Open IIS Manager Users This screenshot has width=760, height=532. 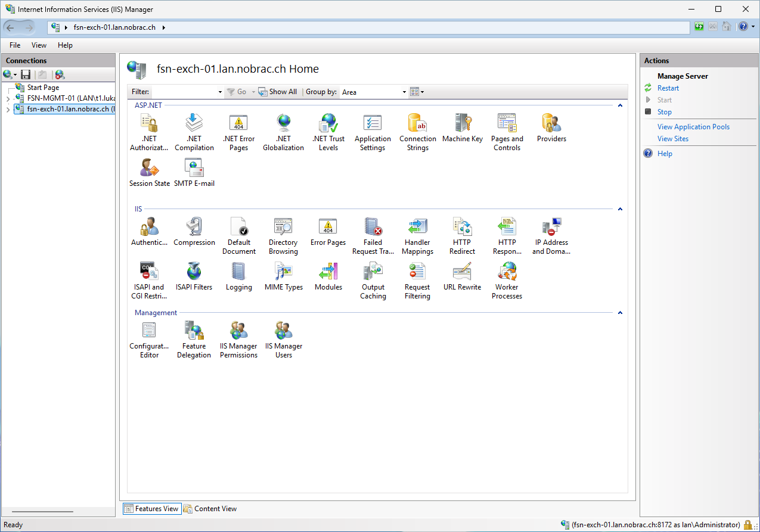tap(283, 340)
